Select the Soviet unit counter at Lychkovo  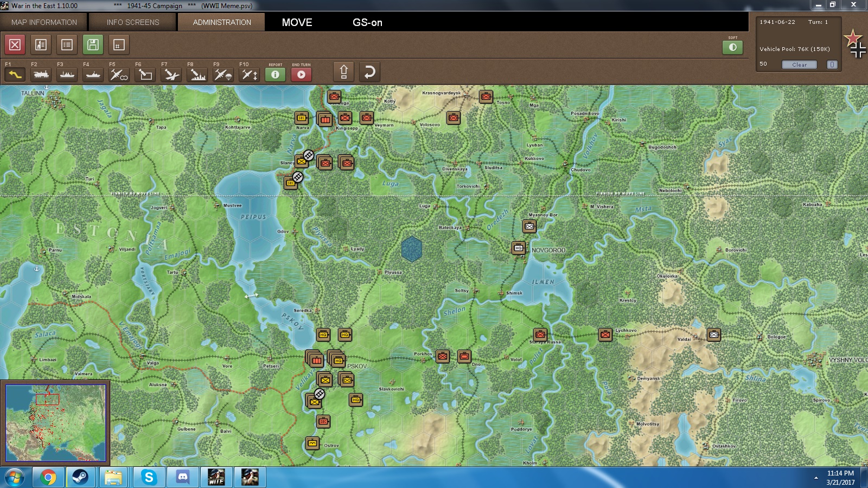point(605,335)
